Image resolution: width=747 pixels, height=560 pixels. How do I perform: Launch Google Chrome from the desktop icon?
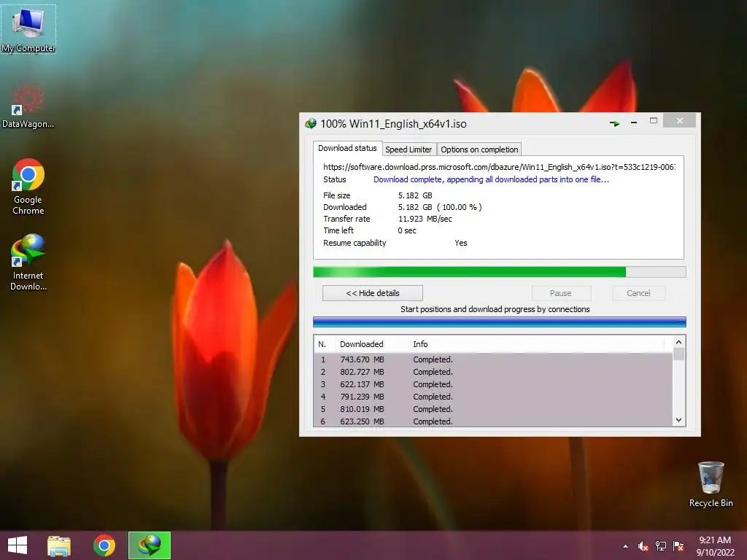tap(28, 187)
